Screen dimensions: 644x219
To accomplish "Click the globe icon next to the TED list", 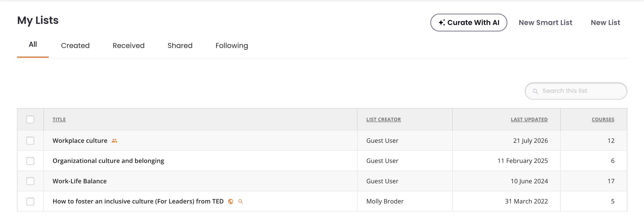I will coord(231,201).
